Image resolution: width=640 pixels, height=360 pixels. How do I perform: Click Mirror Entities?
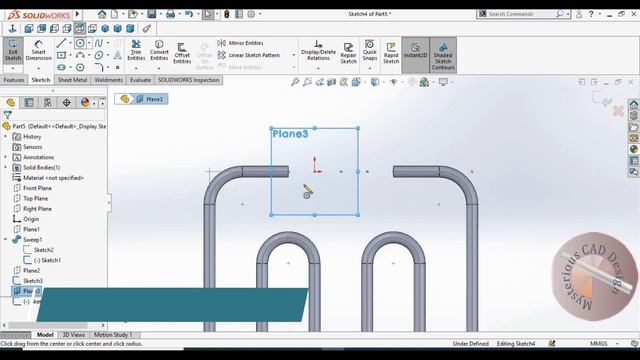(x=240, y=43)
